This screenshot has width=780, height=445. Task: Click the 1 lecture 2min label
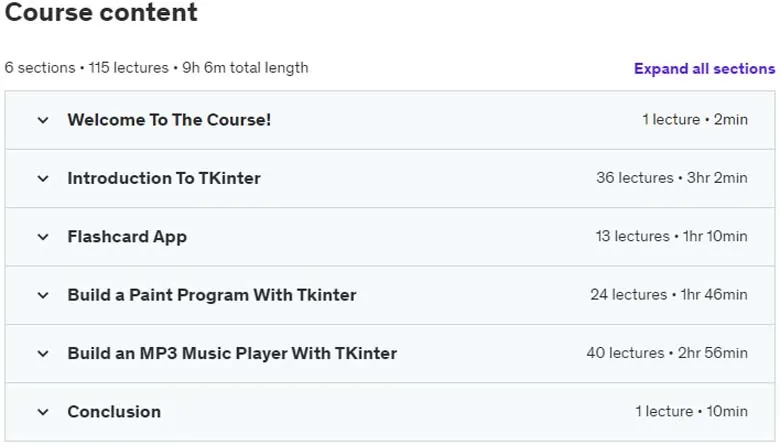[x=695, y=120]
